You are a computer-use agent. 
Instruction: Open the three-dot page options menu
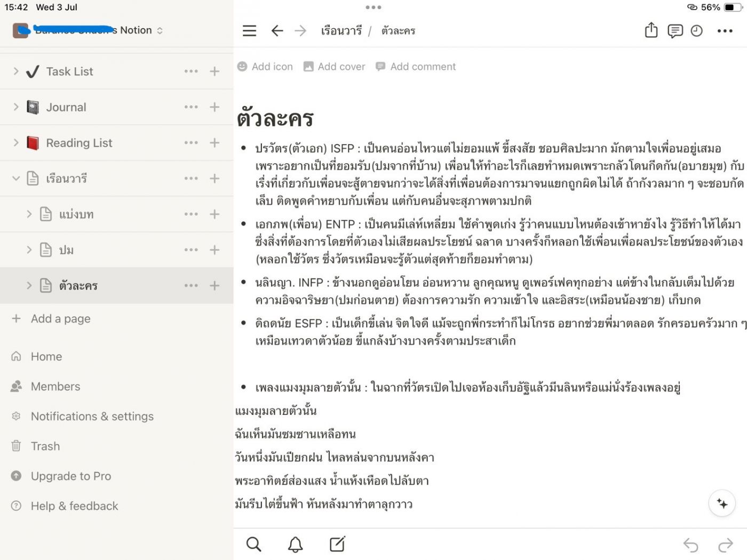(725, 31)
